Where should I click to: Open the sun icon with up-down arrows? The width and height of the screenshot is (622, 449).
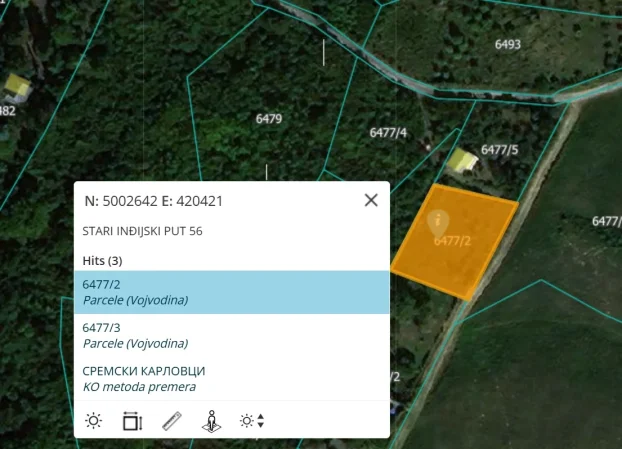click(x=252, y=421)
